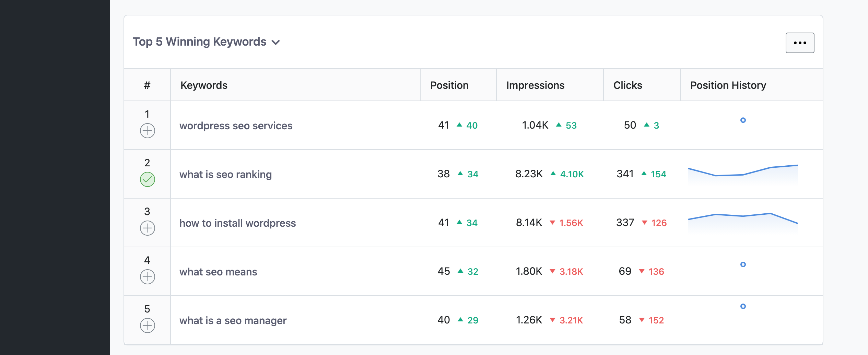Select the position history dot for "what seo means"

click(743, 264)
